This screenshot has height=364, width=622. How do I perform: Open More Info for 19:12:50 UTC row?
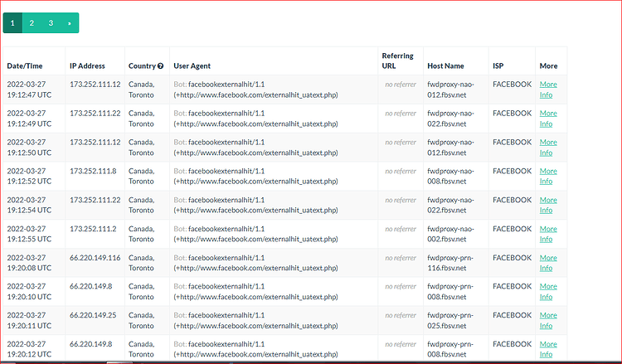point(548,148)
